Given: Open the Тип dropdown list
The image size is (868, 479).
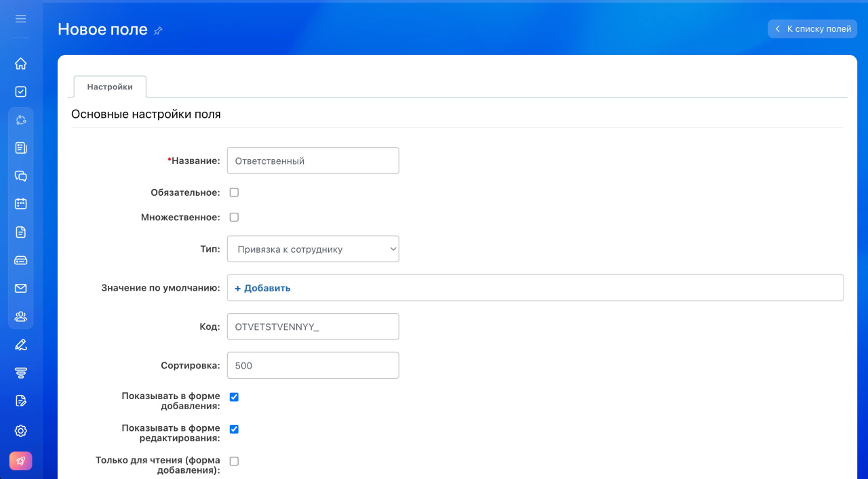Looking at the screenshot, I should [x=313, y=249].
